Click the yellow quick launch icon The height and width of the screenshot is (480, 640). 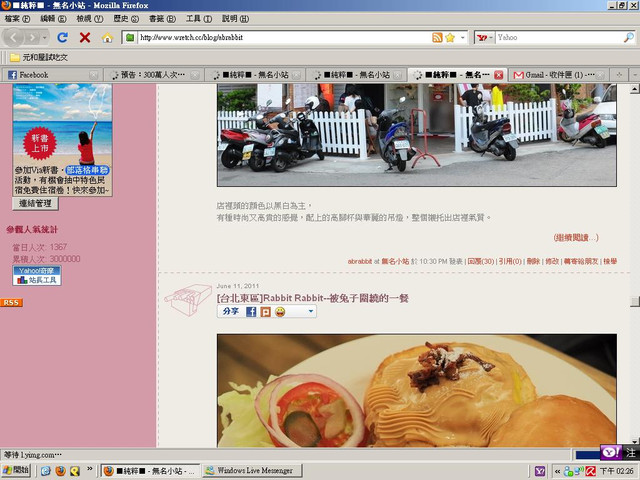pyautogui.click(x=75, y=471)
